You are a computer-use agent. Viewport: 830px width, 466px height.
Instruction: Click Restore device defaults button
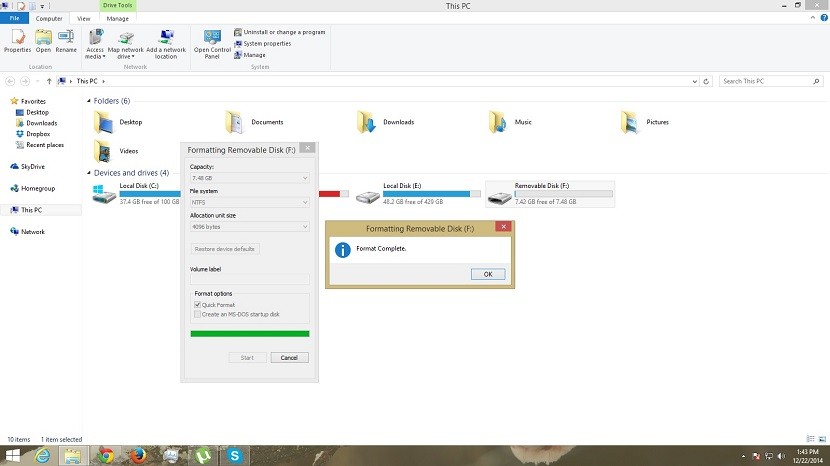225,249
